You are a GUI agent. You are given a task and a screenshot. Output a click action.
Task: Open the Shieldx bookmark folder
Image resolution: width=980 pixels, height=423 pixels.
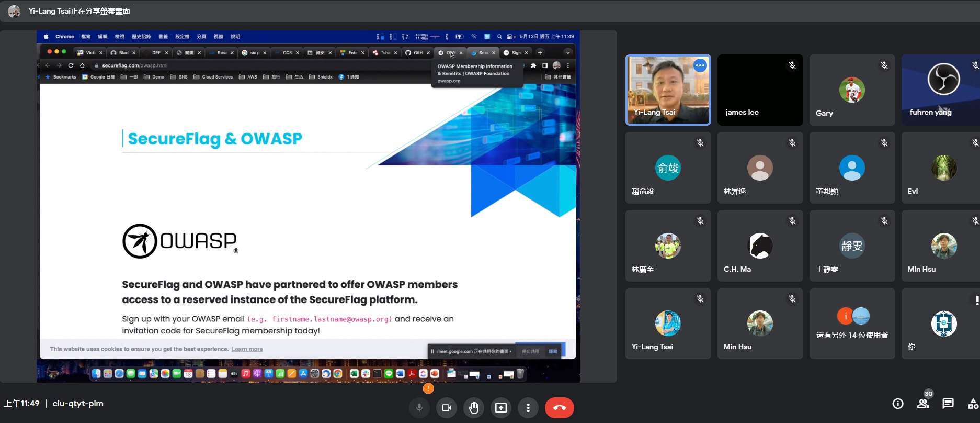point(321,77)
